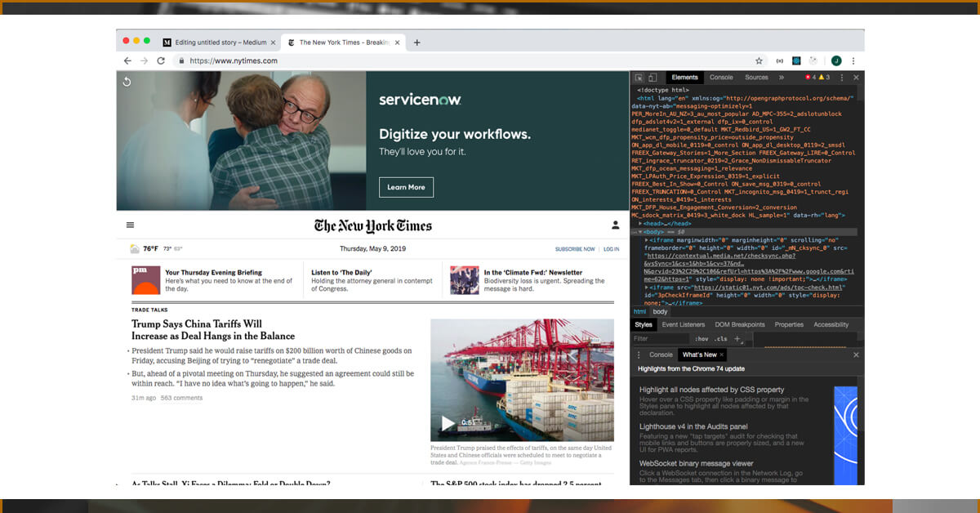
Task: Open DevTools customize three-dot menu
Action: (x=842, y=78)
